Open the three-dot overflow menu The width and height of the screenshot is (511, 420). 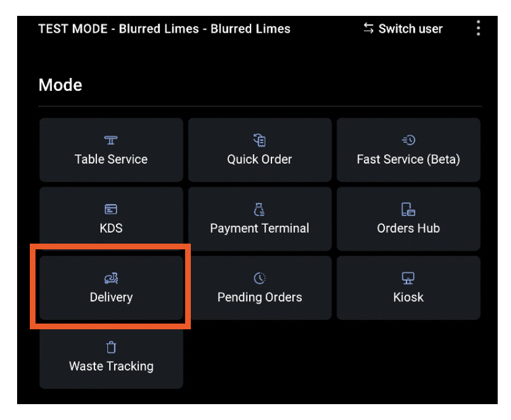[478, 28]
